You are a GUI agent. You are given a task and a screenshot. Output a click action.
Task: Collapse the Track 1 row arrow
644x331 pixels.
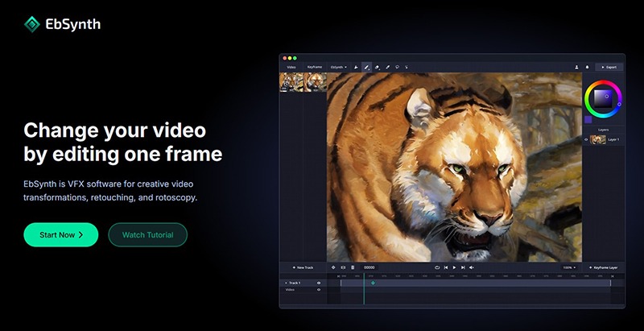(x=286, y=283)
